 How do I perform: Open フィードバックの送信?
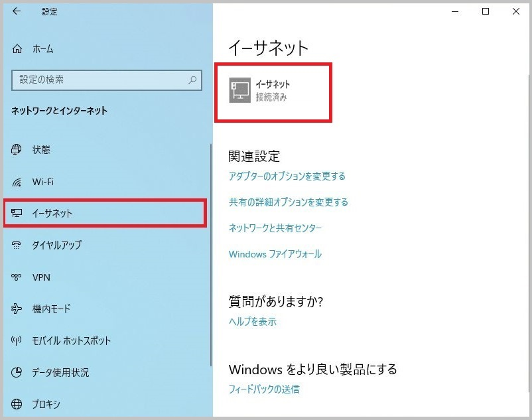(x=263, y=389)
